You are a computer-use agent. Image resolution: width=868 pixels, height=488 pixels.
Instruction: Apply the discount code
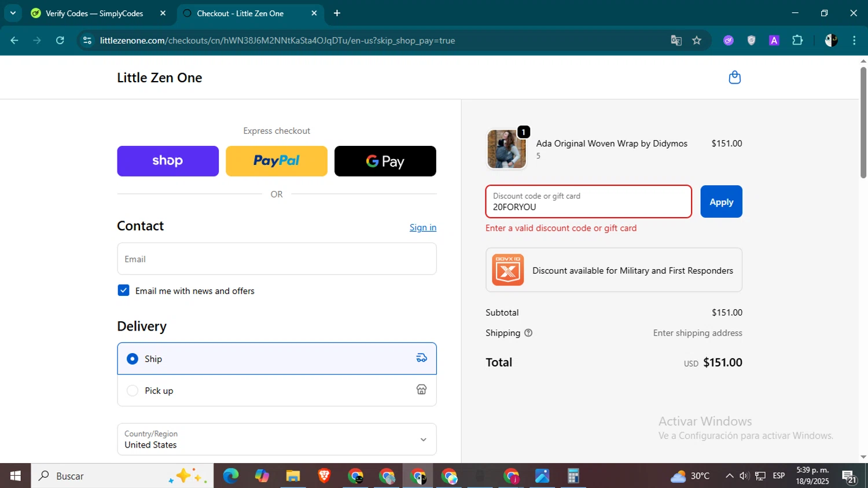(721, 201)
